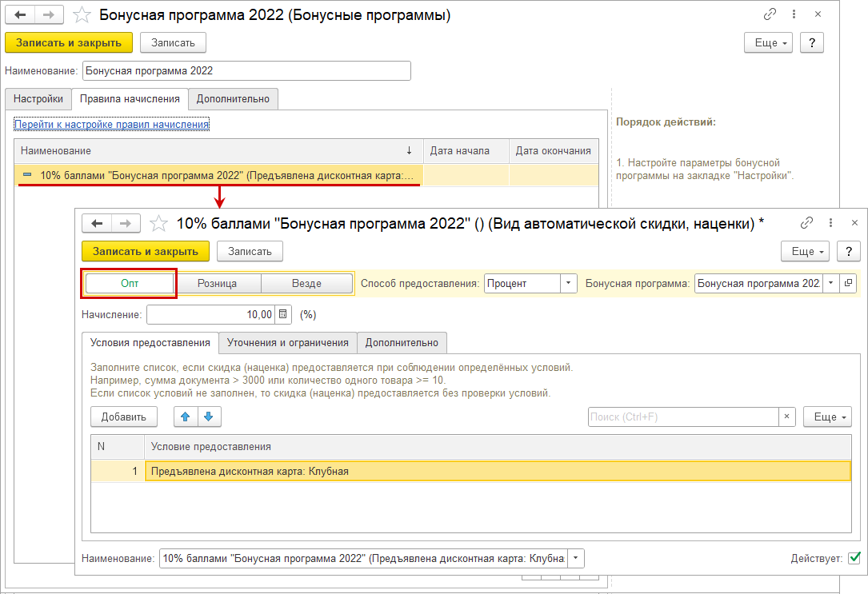The width and height of the screenshot is (868, 594).
Task: Get link icon in 10% баллами window header
Action: coord(806,223)
